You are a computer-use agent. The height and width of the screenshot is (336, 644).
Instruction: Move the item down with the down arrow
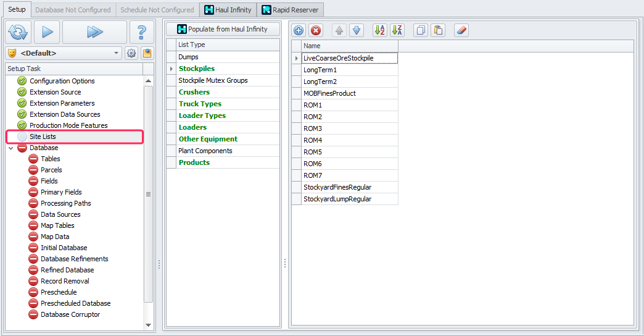(x=357, y=30)
